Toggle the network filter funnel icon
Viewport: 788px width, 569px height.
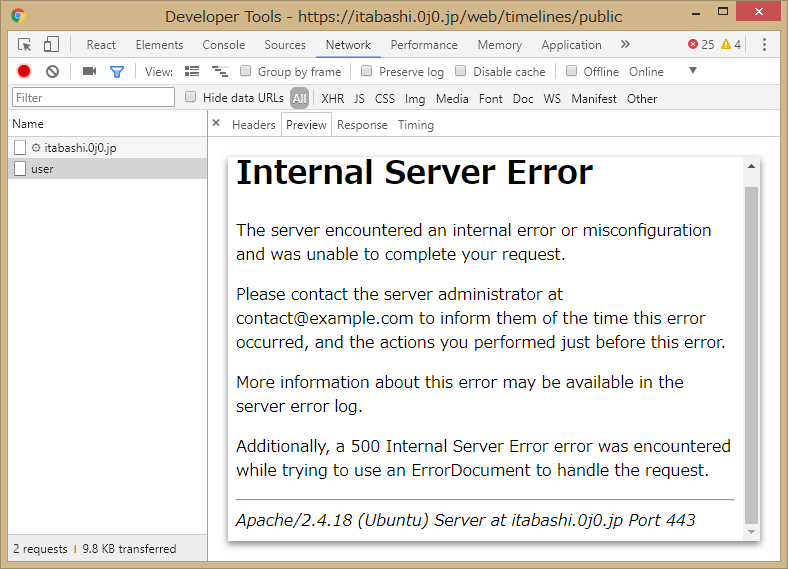click(117, 72)
